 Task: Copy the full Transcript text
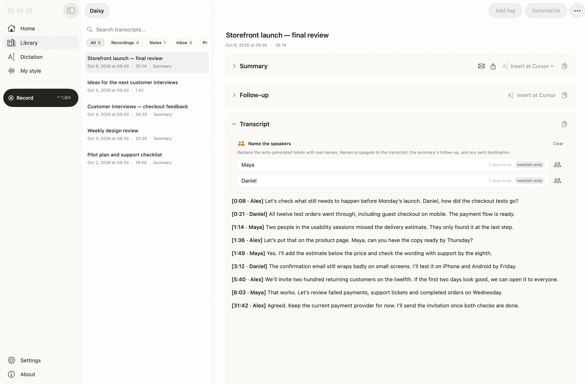point(564,124)
